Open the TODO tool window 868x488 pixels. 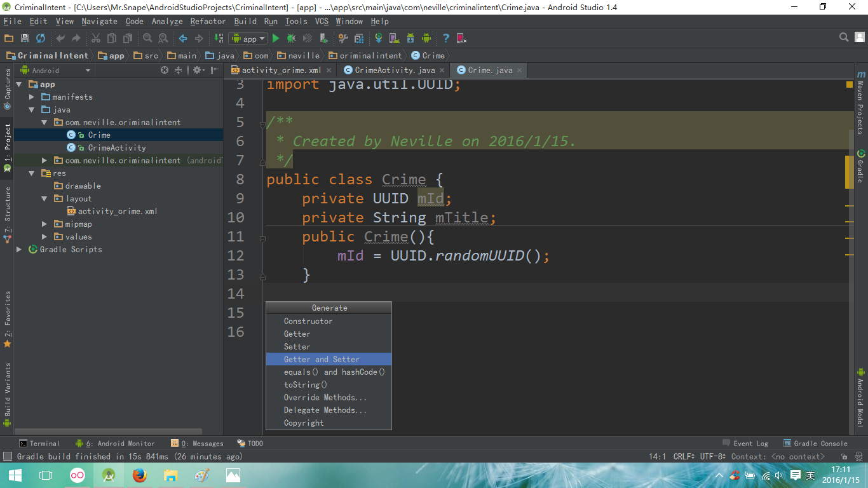tap(250, 444)
